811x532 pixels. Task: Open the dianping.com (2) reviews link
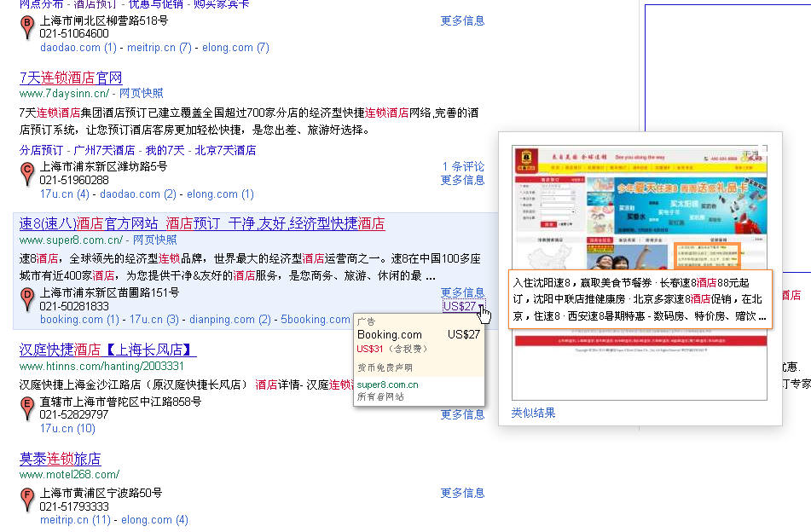(230, 320)
